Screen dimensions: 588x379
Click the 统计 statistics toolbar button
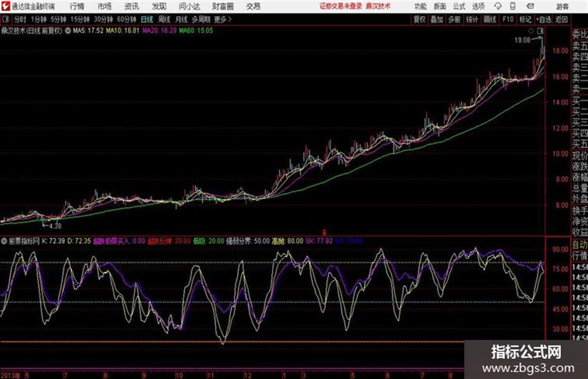[472, 19]
